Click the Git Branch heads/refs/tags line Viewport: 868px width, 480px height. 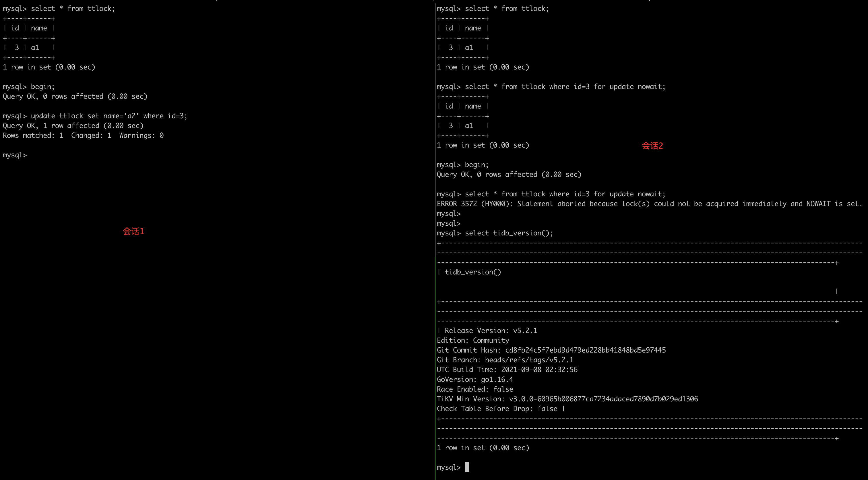coord(505,360)
